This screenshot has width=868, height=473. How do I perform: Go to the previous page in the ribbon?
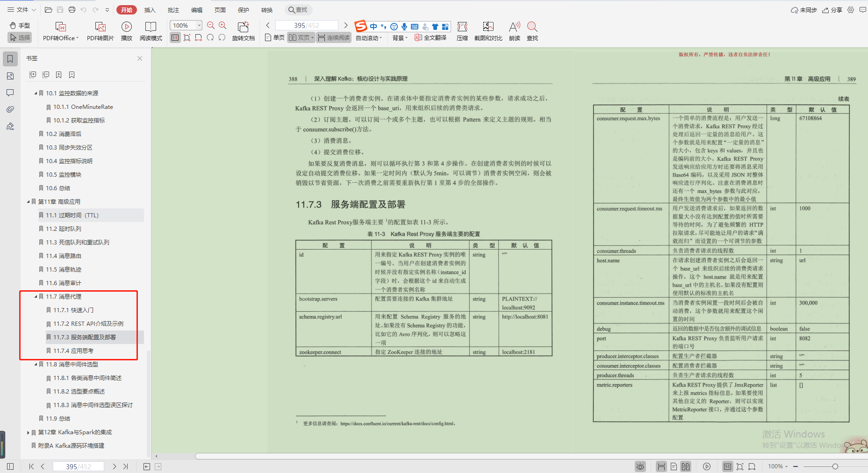[x=268, y=25]
